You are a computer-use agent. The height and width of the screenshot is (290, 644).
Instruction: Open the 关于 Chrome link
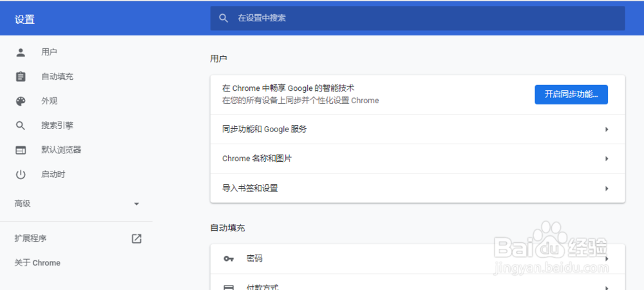pos(37,263)
